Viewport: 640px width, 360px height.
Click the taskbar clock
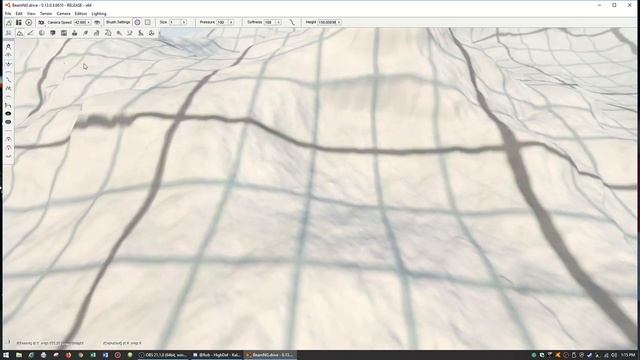coord(628,355)
